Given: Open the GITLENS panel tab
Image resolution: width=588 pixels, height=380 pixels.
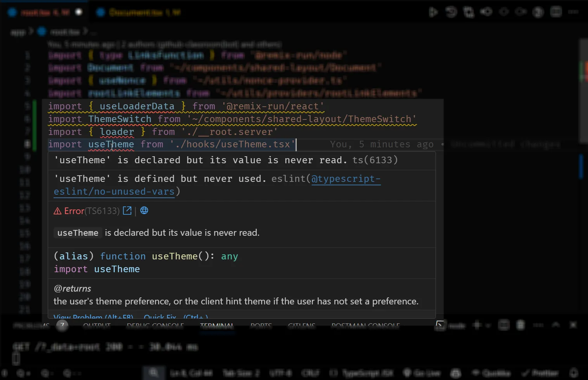Looking at the screenshot, I should (301, 326).
